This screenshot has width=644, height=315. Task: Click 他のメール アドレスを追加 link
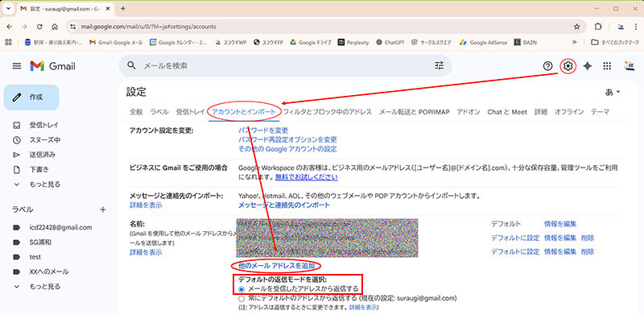277,266
